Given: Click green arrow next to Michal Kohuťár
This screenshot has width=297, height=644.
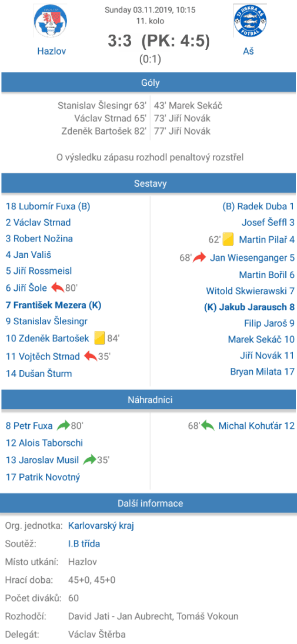Looking at the screenshot, I should (x=208, y=425).
